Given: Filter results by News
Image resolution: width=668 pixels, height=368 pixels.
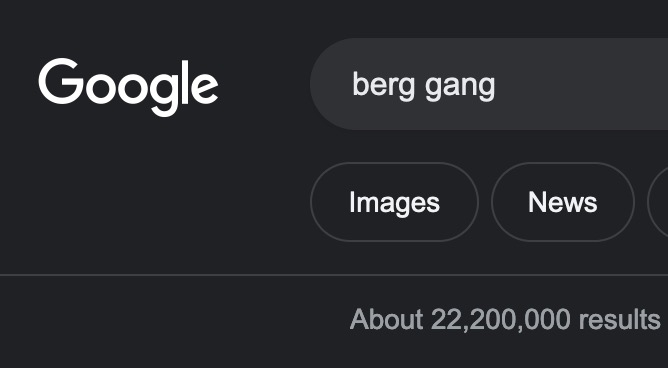Looking at the screenshot, I should pyautogui.click(x=562, y=202).
